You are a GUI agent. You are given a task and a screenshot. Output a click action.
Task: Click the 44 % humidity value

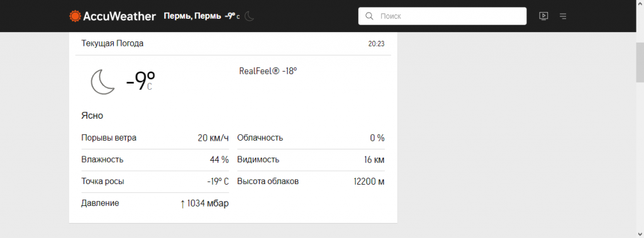tap(219, 160)
